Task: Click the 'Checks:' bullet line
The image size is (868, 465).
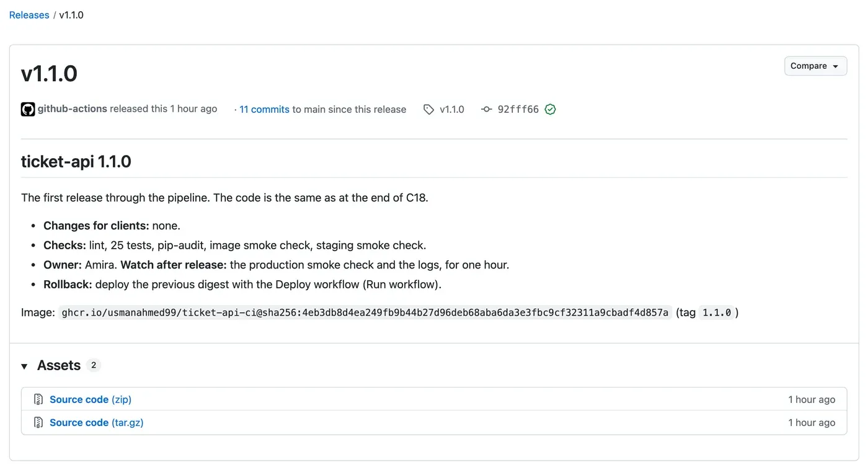Action: pyautogui.click(x=235, y=246)
